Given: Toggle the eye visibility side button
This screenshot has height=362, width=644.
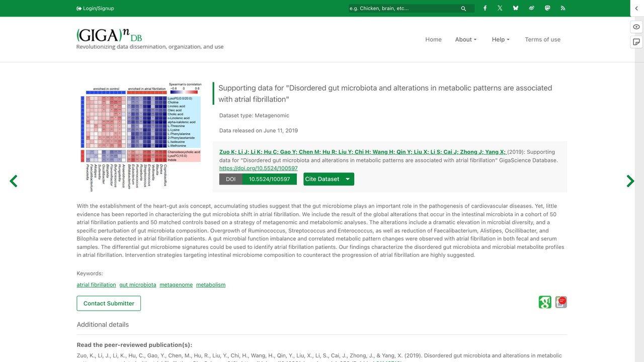Looking at the screenshot, I should click(x=636, y=27).
